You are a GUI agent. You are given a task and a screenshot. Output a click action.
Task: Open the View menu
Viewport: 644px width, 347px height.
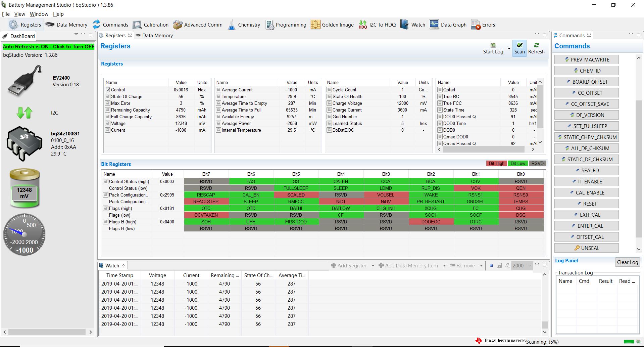coord(19,14)
